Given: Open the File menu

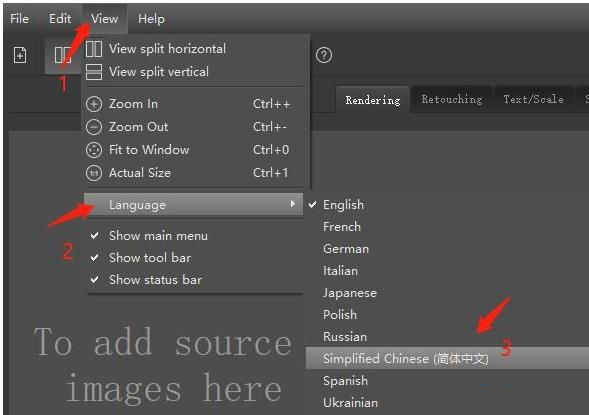Looking at the screenshot, I should [x=19, y=18].
